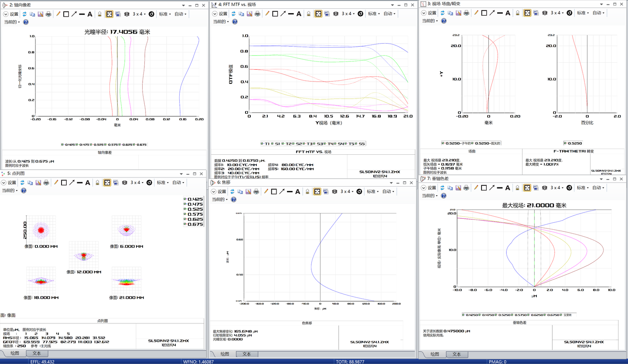628x364 pixels.
Task: Open the blue help icon in the 轴向像差 window
Action: [25, 22]
